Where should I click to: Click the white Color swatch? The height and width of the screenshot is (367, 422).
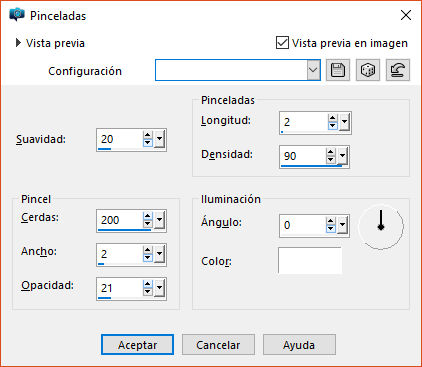310,261
